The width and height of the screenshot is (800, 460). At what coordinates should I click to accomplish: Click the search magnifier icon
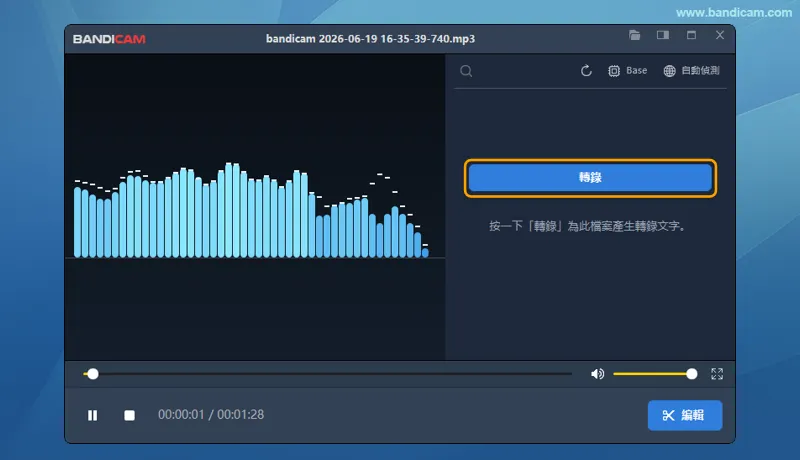[466, 71]
